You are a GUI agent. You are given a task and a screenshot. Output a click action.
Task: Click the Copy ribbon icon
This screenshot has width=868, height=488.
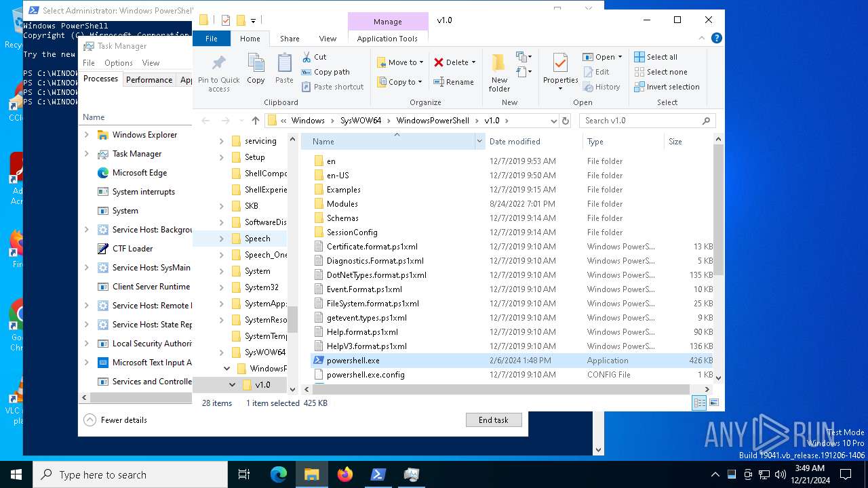point(256,68)
